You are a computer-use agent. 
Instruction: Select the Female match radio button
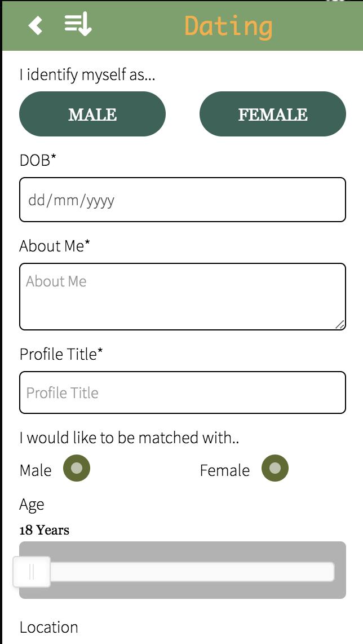[275, 469]
